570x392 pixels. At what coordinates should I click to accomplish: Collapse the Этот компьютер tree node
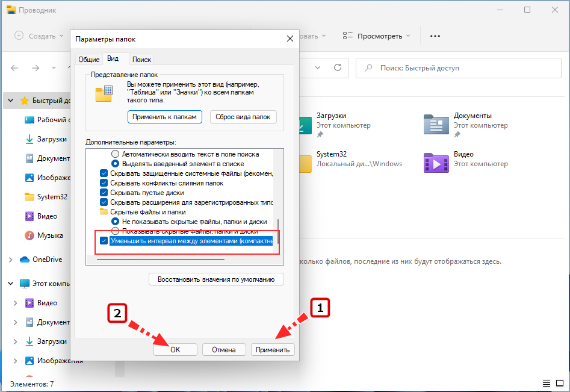(x=11, y=283)
